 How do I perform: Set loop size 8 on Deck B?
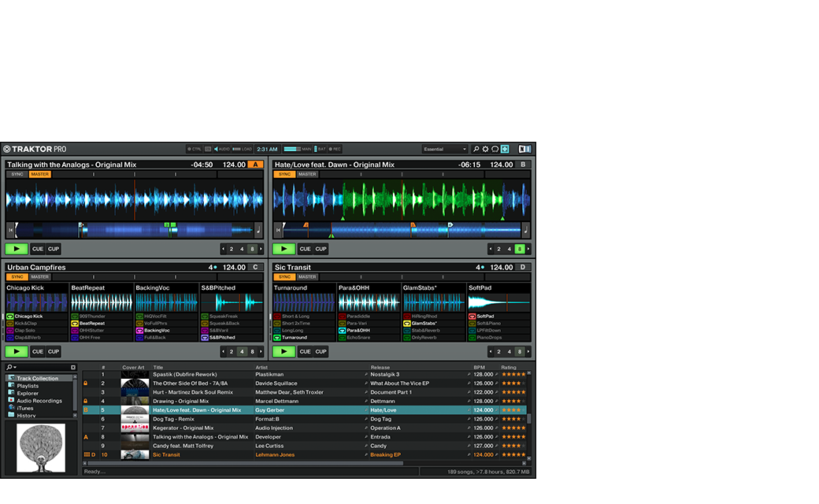point(520,249)
